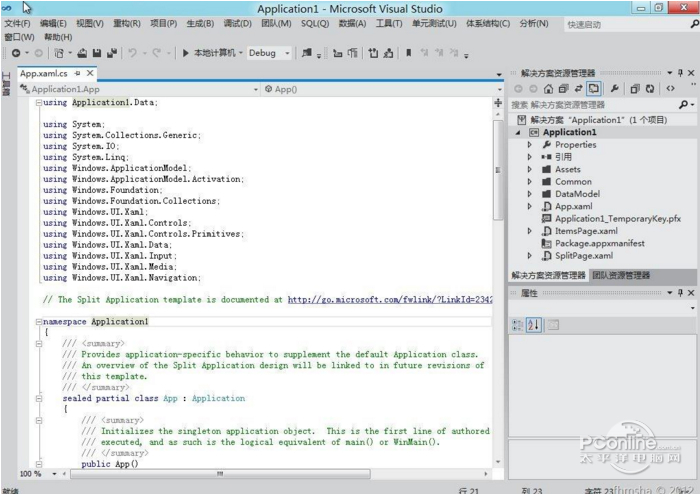Open the 调试(D) menu
The image size is (700, 494).
point(237,23)
